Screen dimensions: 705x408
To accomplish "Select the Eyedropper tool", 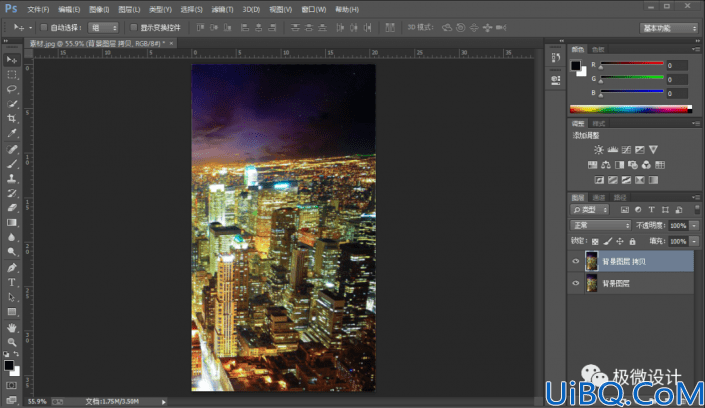I will 12,134.
